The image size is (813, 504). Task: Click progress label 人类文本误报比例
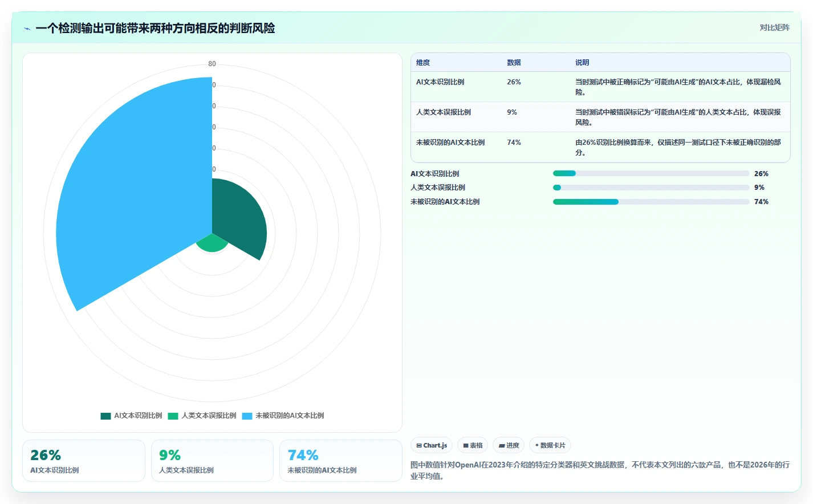[438, 188]
